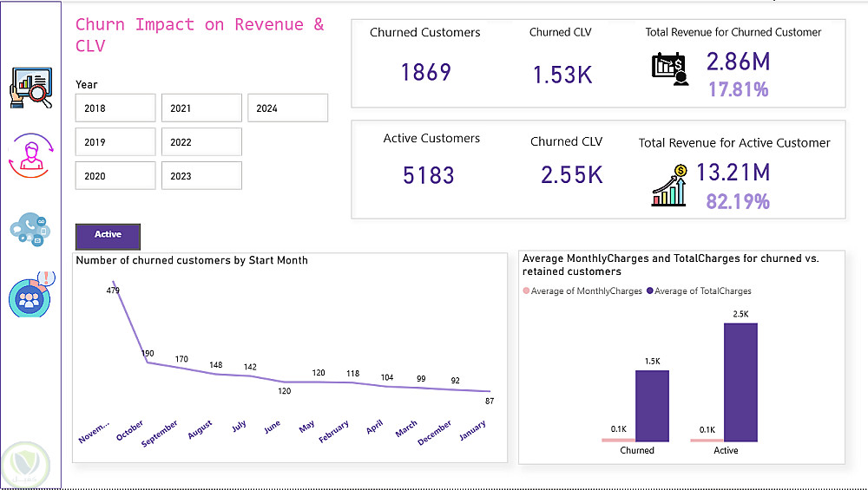Click the 2.5K bar data label
The width and height of the screenshot is (868, 490).
(740, 314)
